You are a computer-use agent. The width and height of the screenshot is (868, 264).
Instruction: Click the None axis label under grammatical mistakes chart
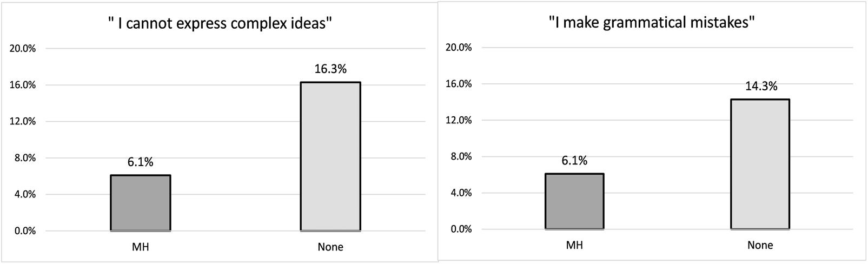(x=760, y=245)
